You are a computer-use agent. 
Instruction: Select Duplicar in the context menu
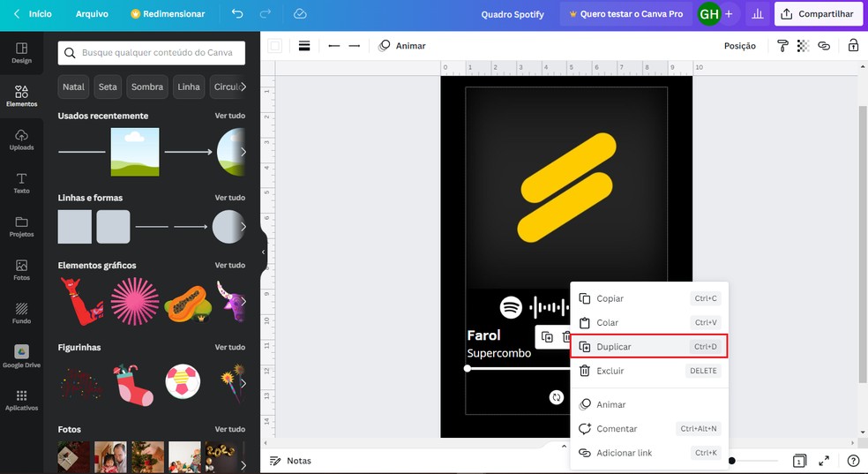click(649, 347)
